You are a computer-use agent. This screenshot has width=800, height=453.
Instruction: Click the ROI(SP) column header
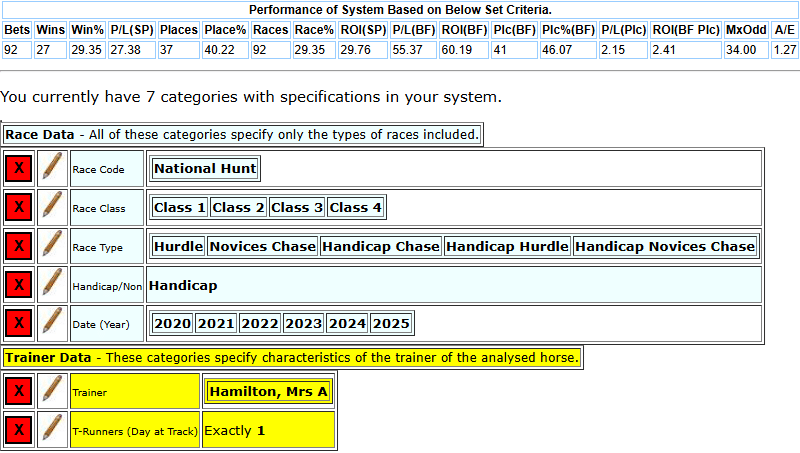363,30
